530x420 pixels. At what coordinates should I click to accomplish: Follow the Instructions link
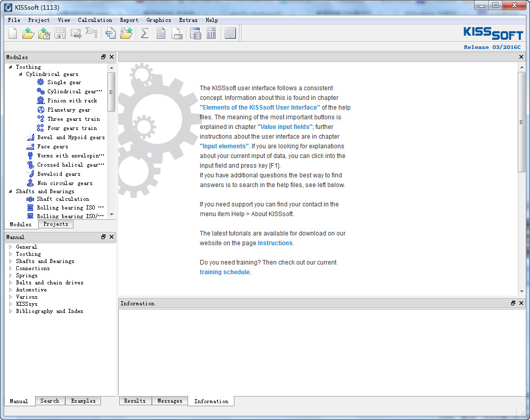tap(275, 243)
